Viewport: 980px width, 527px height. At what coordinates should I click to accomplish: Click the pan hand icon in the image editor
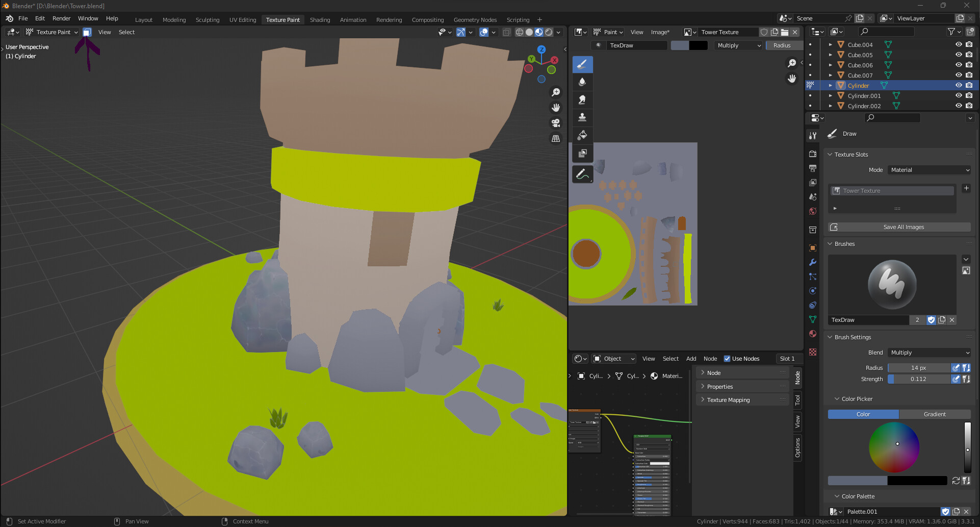tap(792, 79)
